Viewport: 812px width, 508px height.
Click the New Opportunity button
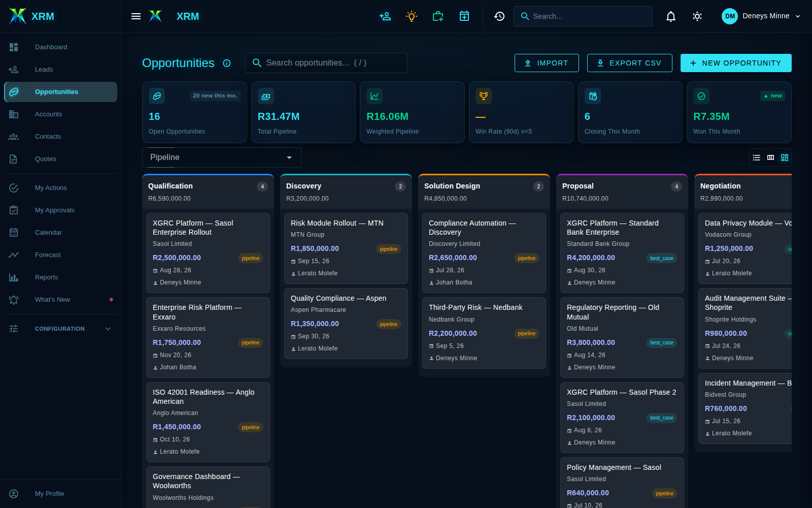click(x=736, y=63)
